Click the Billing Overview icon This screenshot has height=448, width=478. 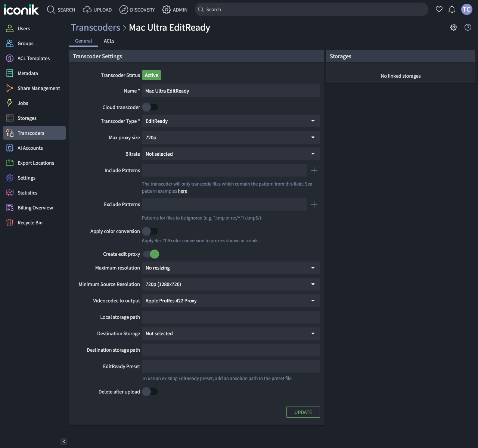click(10, 208)
